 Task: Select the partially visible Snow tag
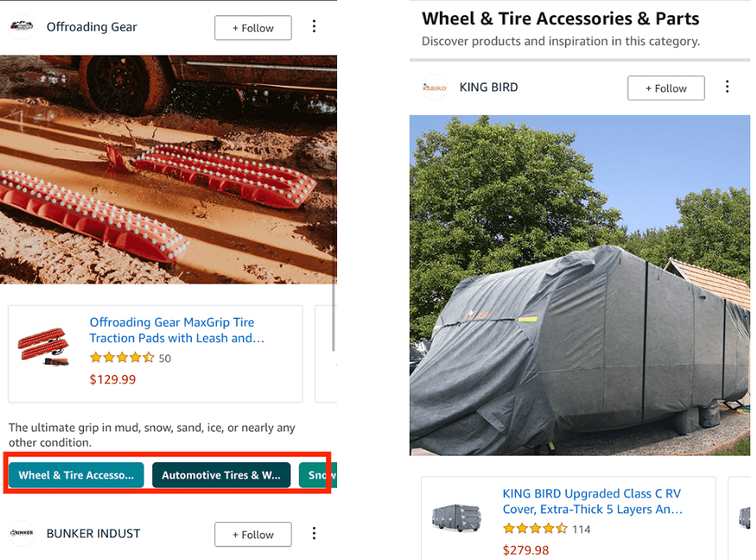click(318, 475)
